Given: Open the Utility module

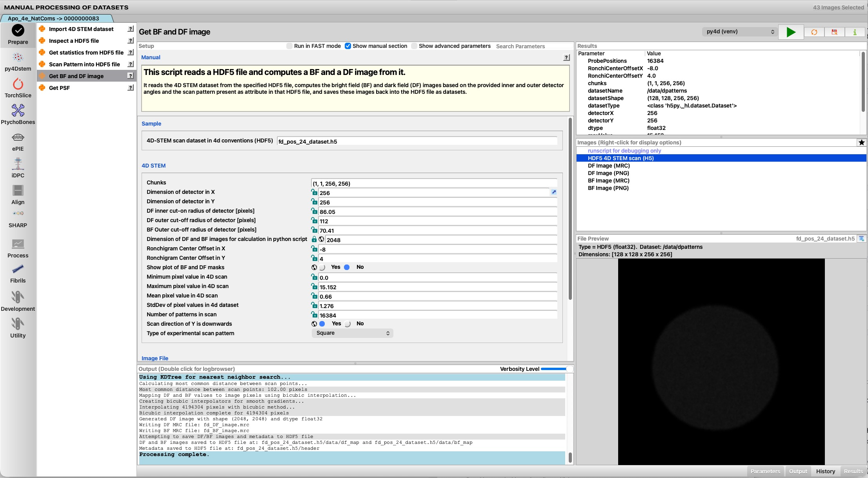Looking at the screenshot, I should point(18,328).
